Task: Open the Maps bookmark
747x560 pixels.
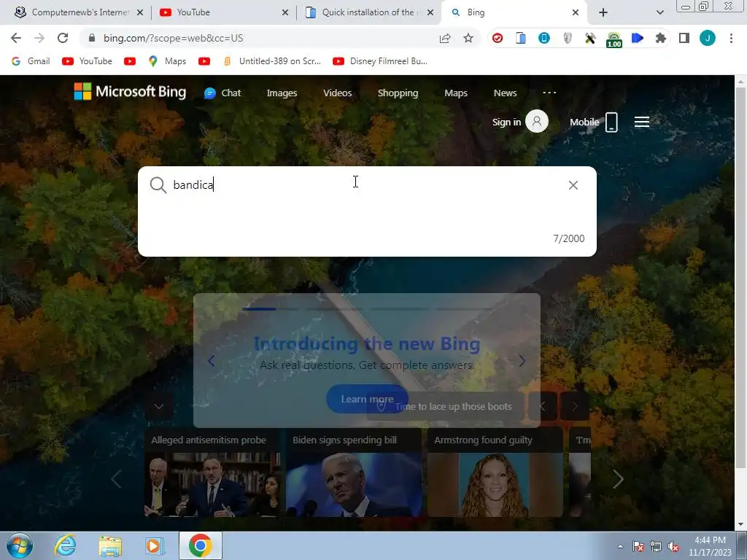Action: [167, 61]
